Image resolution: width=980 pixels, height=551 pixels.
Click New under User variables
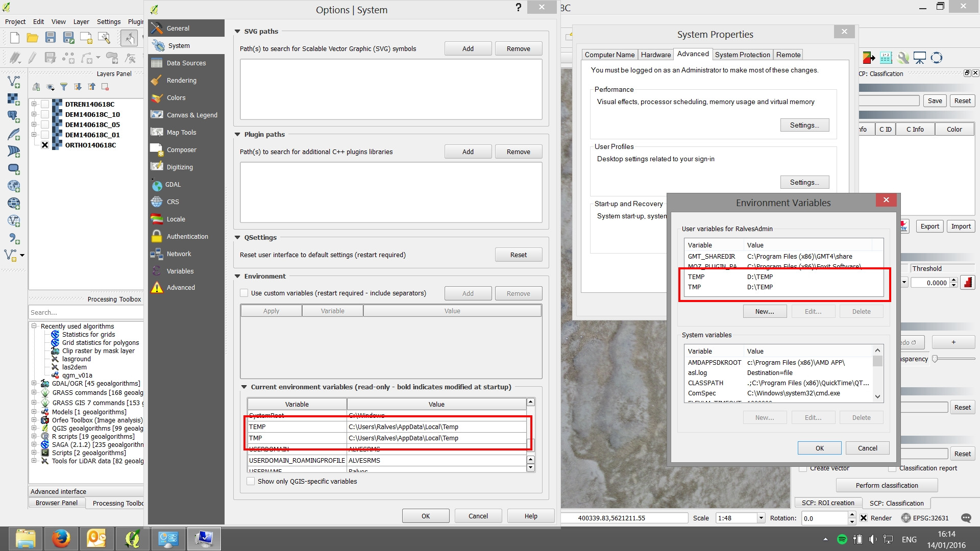tap(765, 311)
